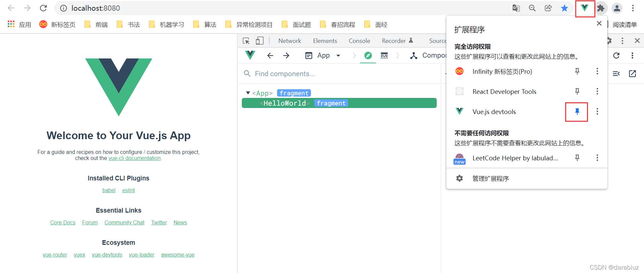This screenshot has height=273, width=644.
Task: Open the Timeline icon in Vue devtools
Action: 384,55
